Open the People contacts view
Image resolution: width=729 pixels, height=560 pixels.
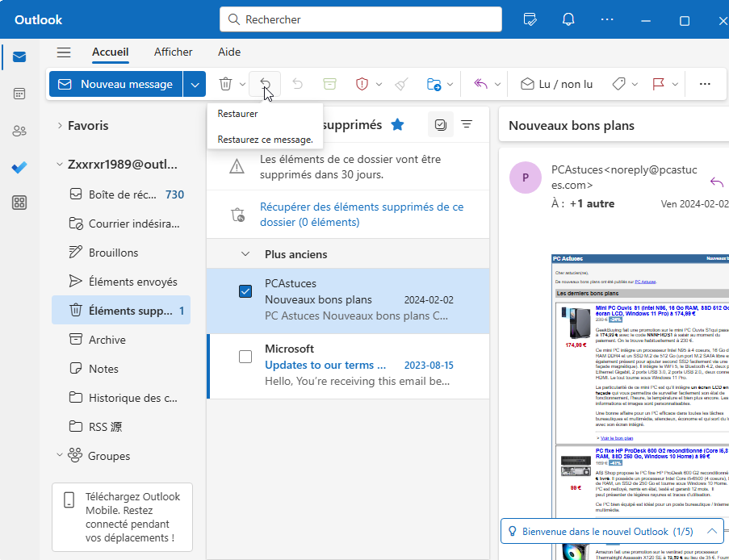(x=19, y=131)
